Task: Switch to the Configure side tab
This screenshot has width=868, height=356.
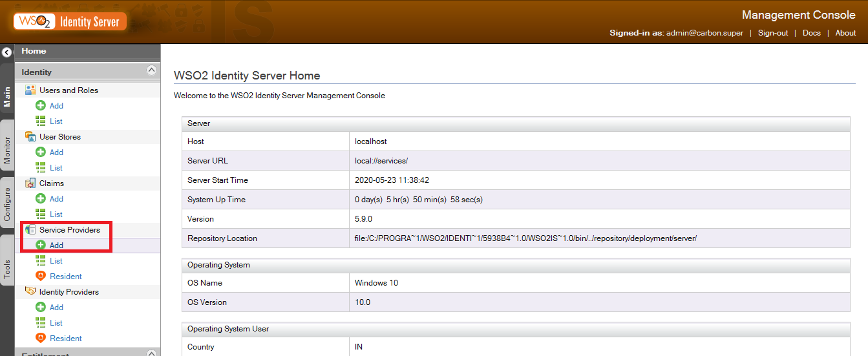Action: (x=7, y=204)
